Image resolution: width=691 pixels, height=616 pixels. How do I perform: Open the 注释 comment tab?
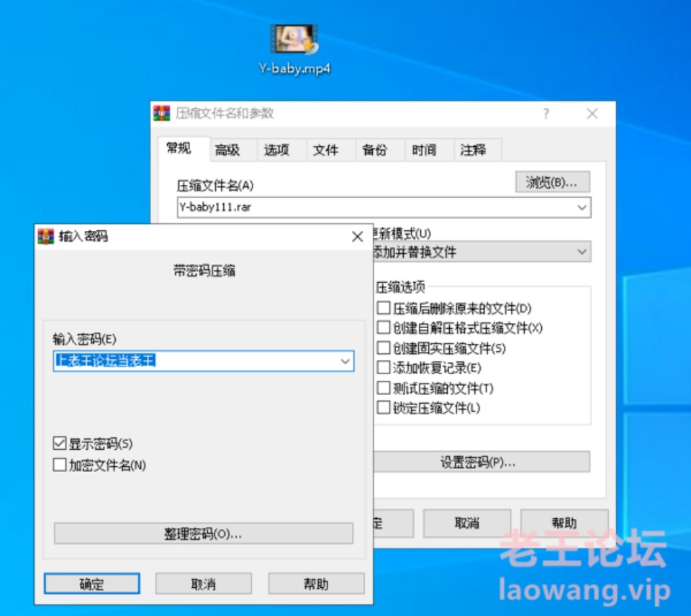pos(473,150)
